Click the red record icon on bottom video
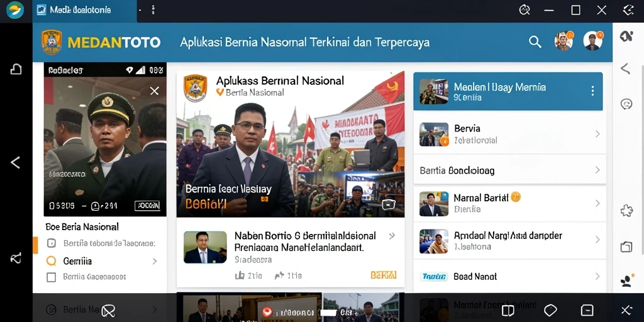 [x=267, y=312]
